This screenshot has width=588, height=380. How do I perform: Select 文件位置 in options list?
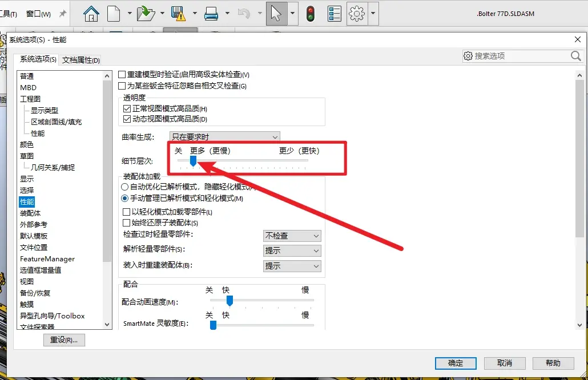point(33,247)
